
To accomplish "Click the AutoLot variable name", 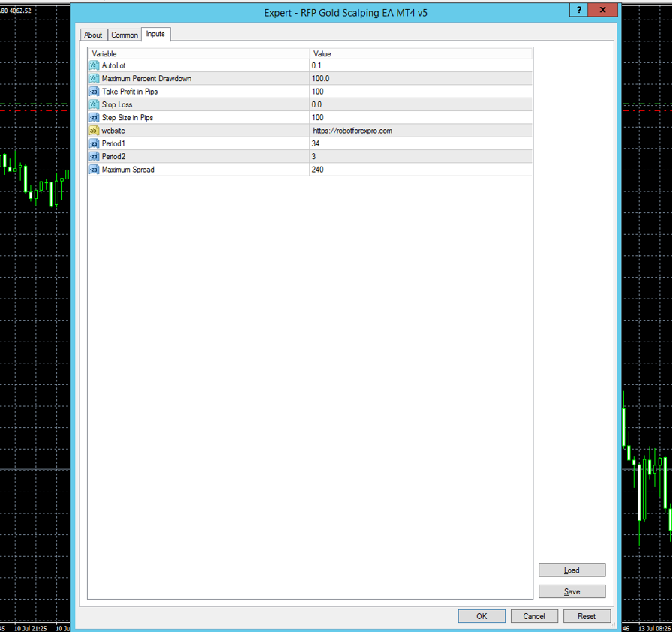I will [113, 65].
